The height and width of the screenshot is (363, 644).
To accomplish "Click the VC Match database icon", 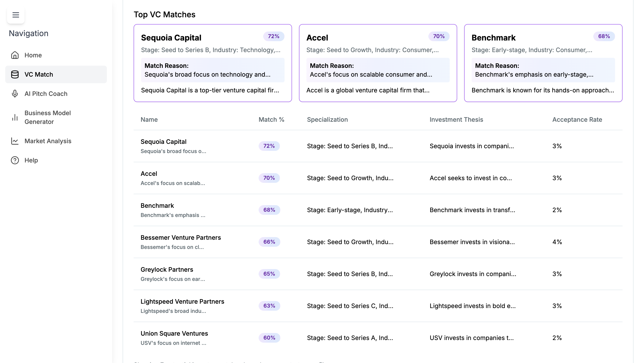I will coord(15,74).
